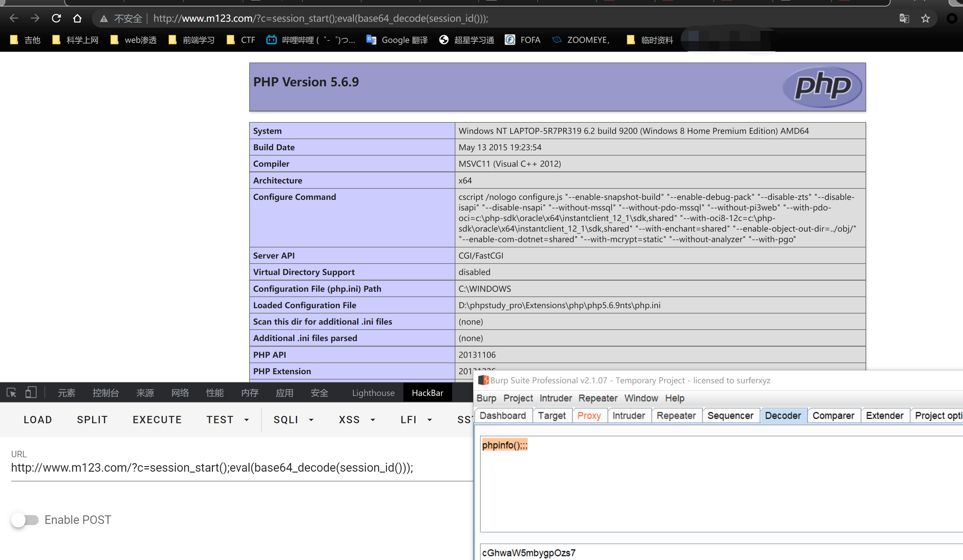Open the bilibili bookmark

(310, 40)
